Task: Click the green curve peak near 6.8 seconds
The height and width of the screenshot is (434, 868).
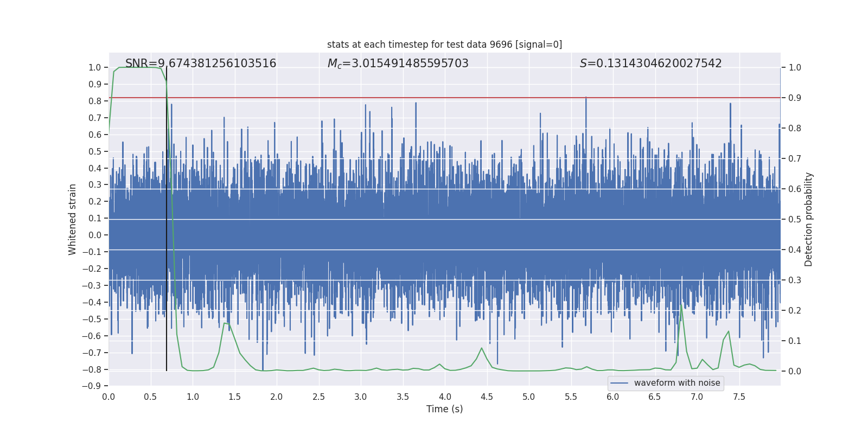Action: click(x=681, y=305)
